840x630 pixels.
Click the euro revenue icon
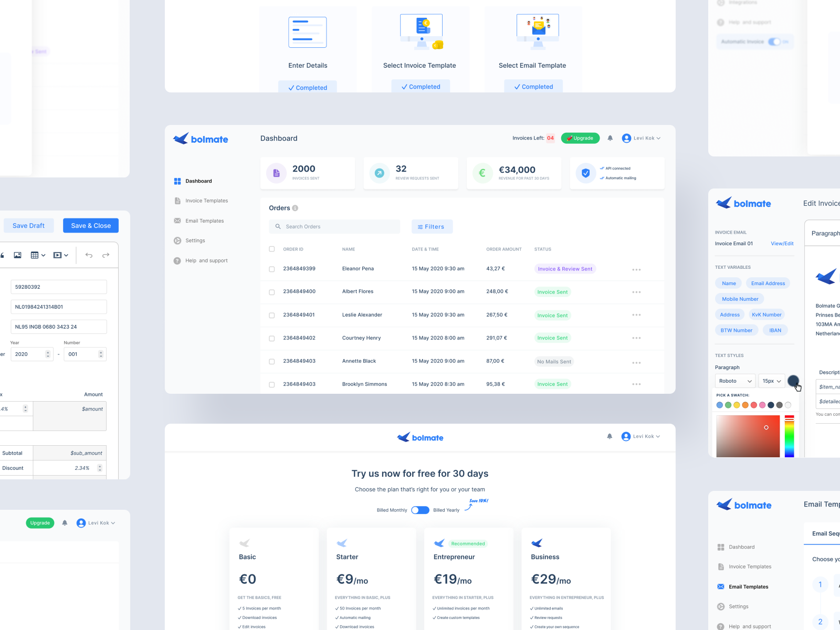tap(482, 173)
